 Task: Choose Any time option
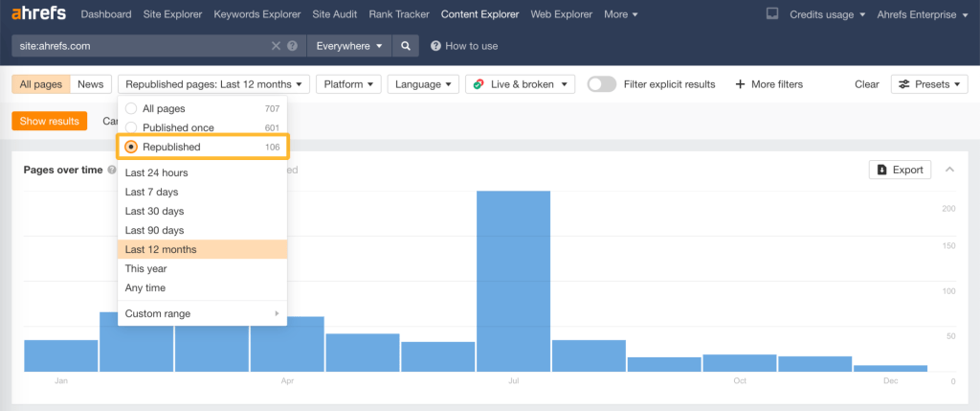coord(202,287)
